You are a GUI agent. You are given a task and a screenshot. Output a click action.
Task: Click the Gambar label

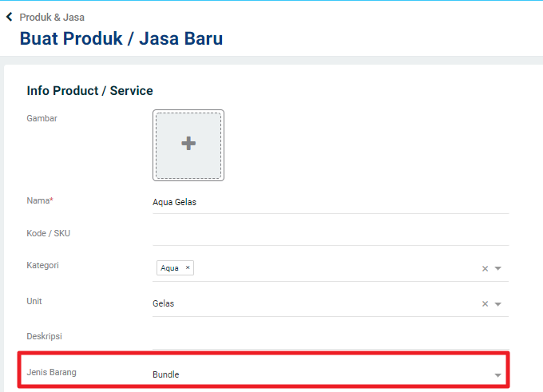click(42, 118)
